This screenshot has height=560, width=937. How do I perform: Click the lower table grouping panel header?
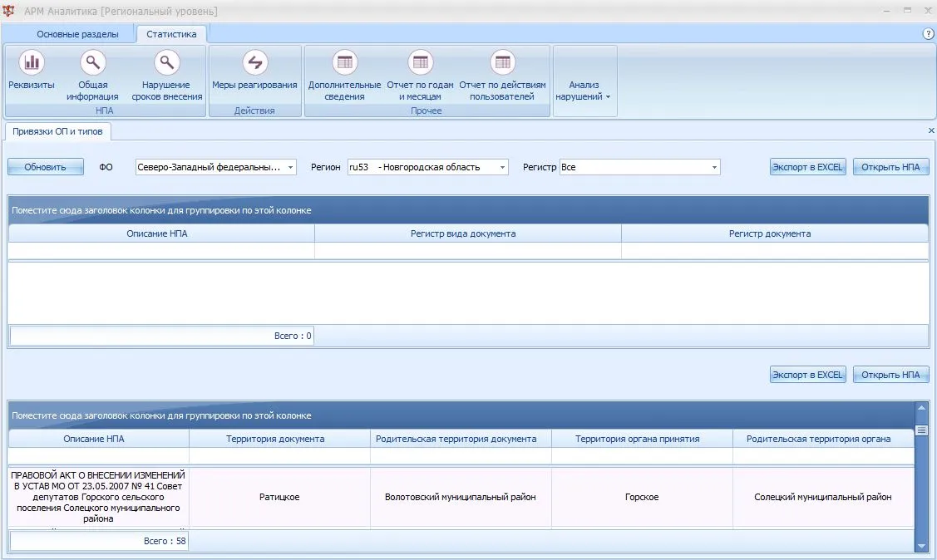tap(461, 415)
